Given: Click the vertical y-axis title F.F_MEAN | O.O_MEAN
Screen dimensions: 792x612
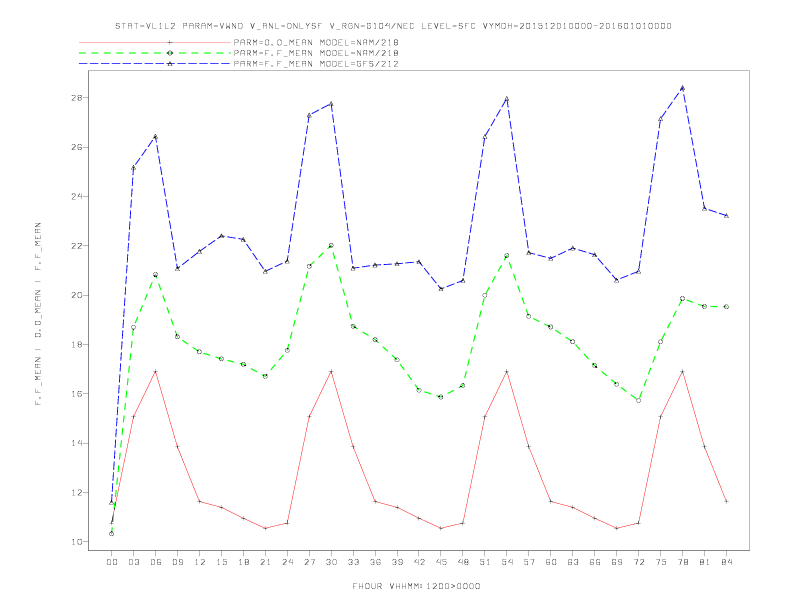Looking at the screenshot, I should pyautogui.click(x=38, y=314).
